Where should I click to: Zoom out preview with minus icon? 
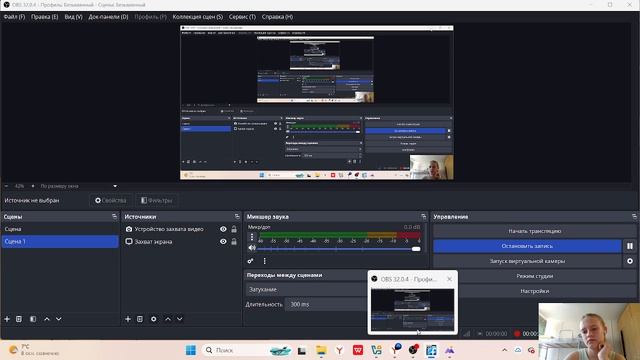(7, 186)
